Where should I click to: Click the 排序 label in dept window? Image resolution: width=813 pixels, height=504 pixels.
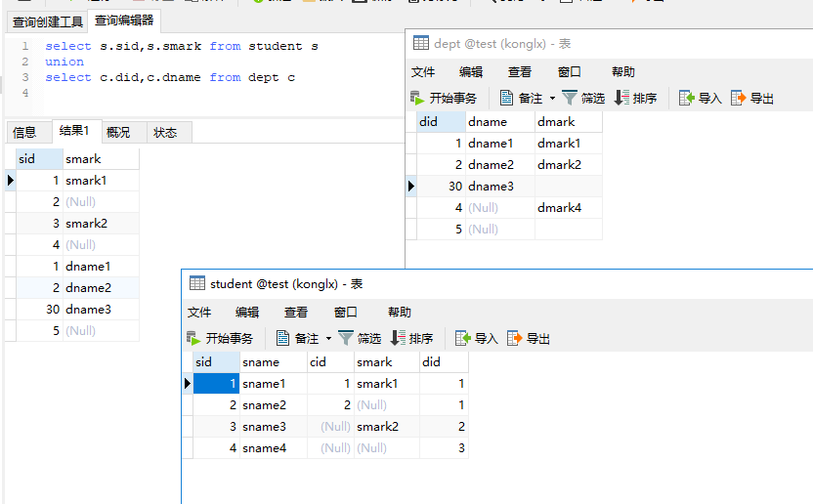645,98
